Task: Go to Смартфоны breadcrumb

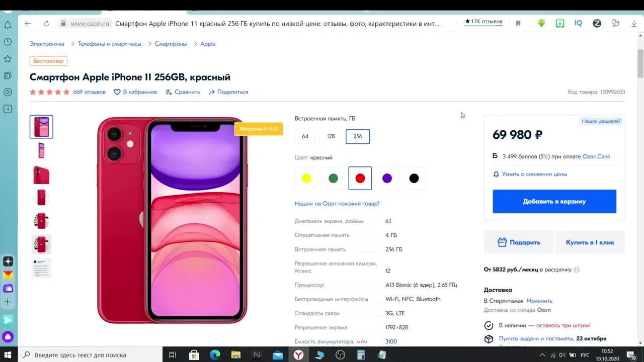Action: (171, 44)
